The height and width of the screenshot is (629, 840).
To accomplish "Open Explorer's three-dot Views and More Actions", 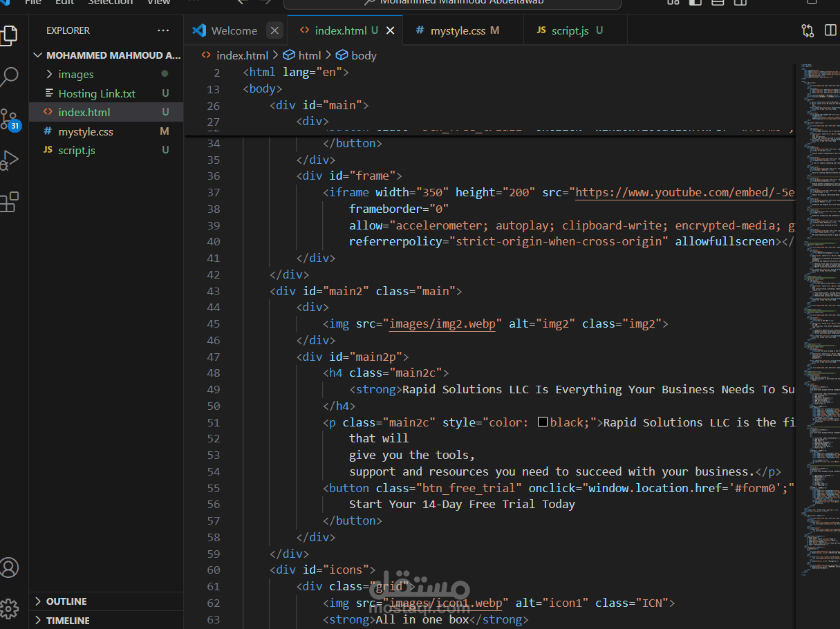I will 163,30.
